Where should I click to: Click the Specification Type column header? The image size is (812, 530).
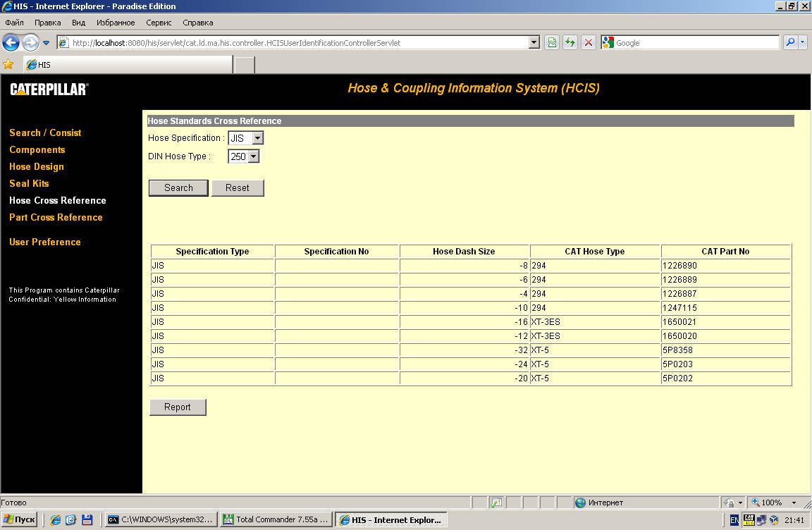[x=212, y=252]
